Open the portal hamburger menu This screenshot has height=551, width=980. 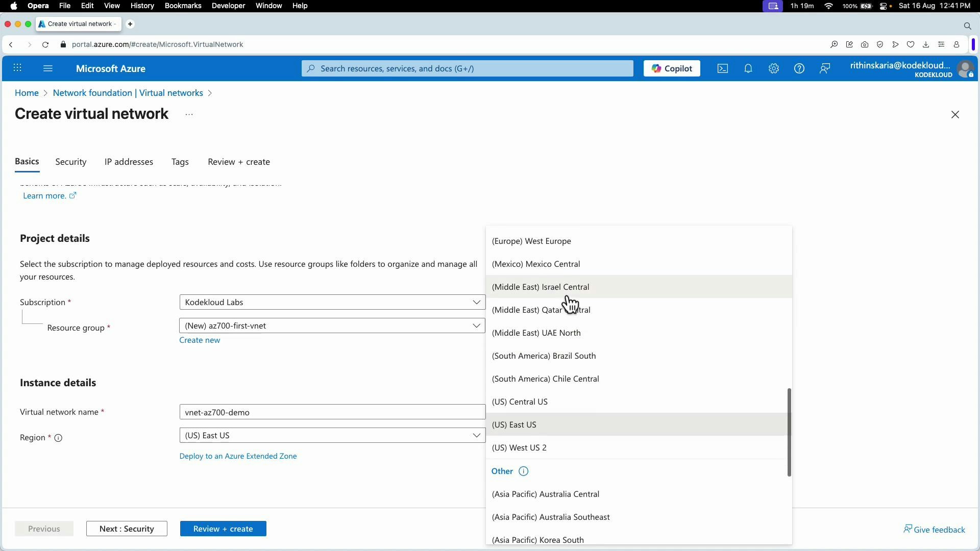point(48,68)
